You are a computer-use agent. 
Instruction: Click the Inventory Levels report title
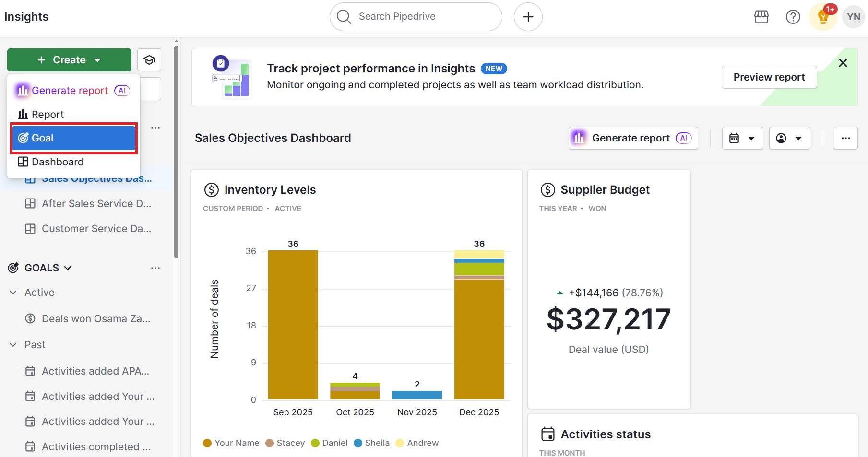click(270, 190)
